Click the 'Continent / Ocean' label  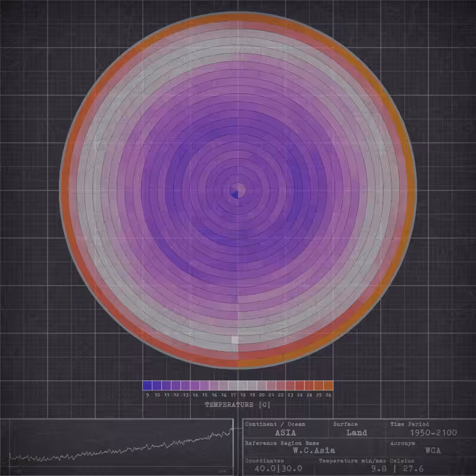click(x=275, y=424)
